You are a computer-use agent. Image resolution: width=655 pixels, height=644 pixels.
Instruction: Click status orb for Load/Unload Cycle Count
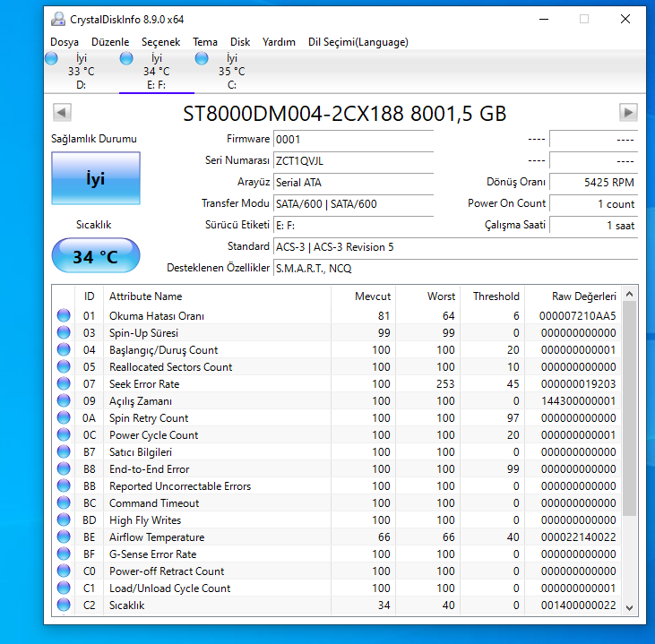(64, 588)
